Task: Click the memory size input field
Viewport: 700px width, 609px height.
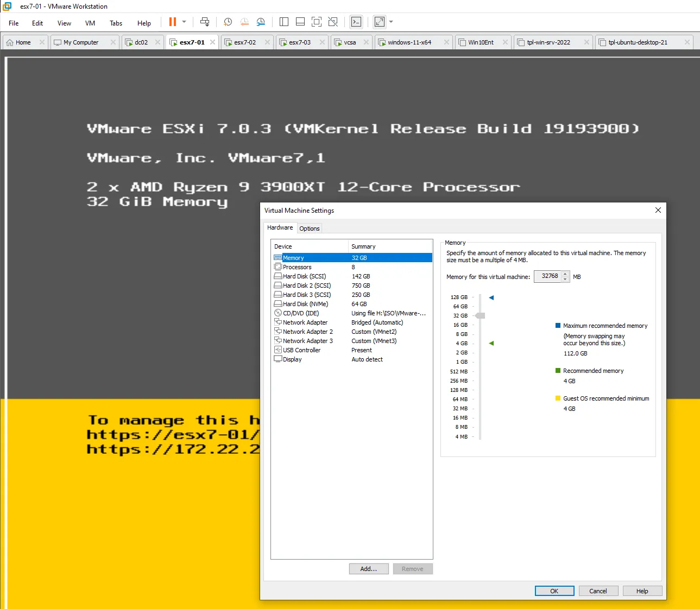Action: (547, 276)
